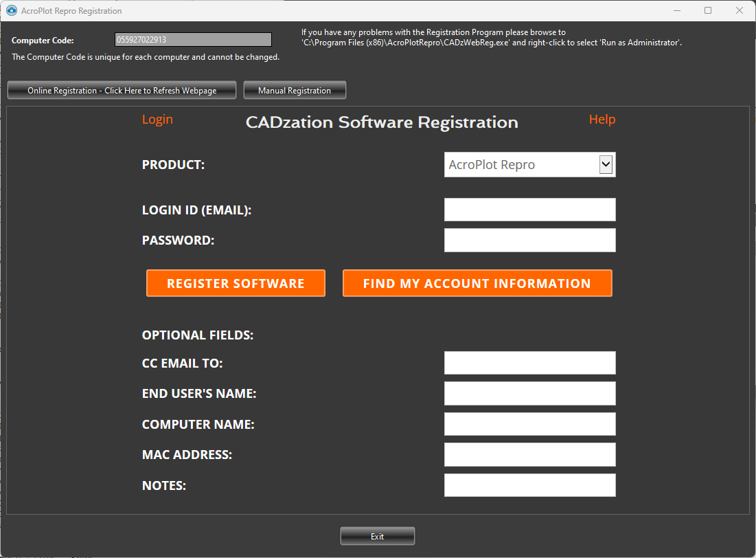
Task: Click the END USER'S NAME field
Action: [529, 393]
